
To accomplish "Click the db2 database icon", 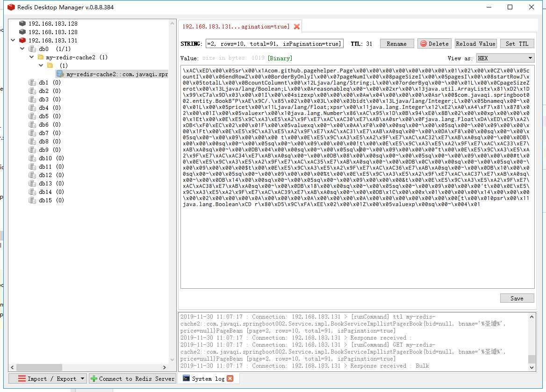I will click(32, 91).
